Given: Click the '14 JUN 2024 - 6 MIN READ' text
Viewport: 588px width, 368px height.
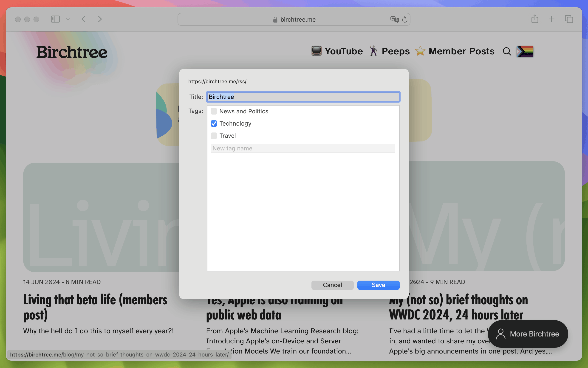Looking at the screenshot, I should pyautogui.click(x=62, y=282).
